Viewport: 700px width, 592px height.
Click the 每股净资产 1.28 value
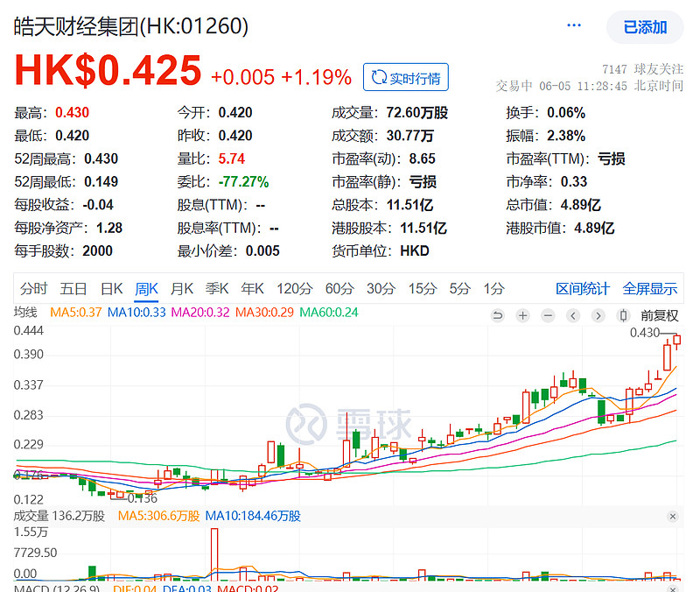109,228
